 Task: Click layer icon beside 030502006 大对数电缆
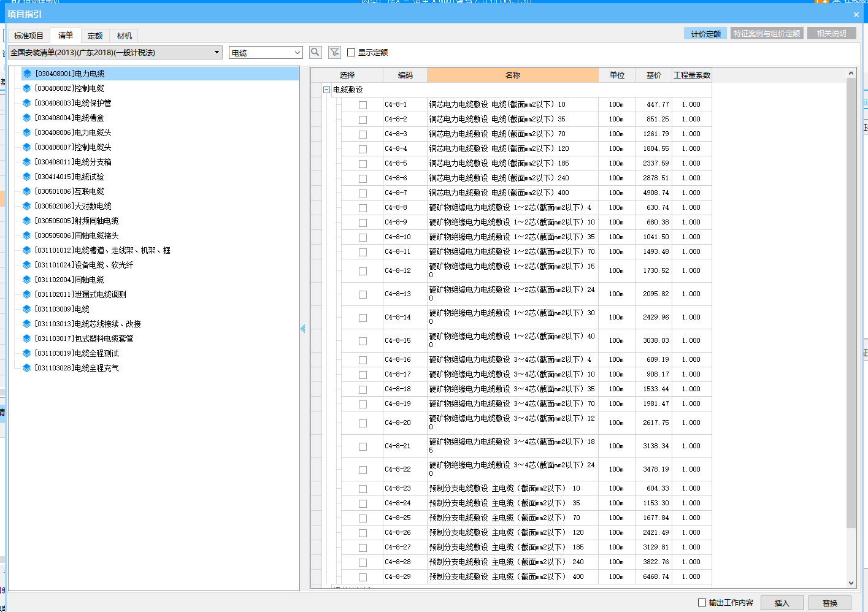coord(27,206)
